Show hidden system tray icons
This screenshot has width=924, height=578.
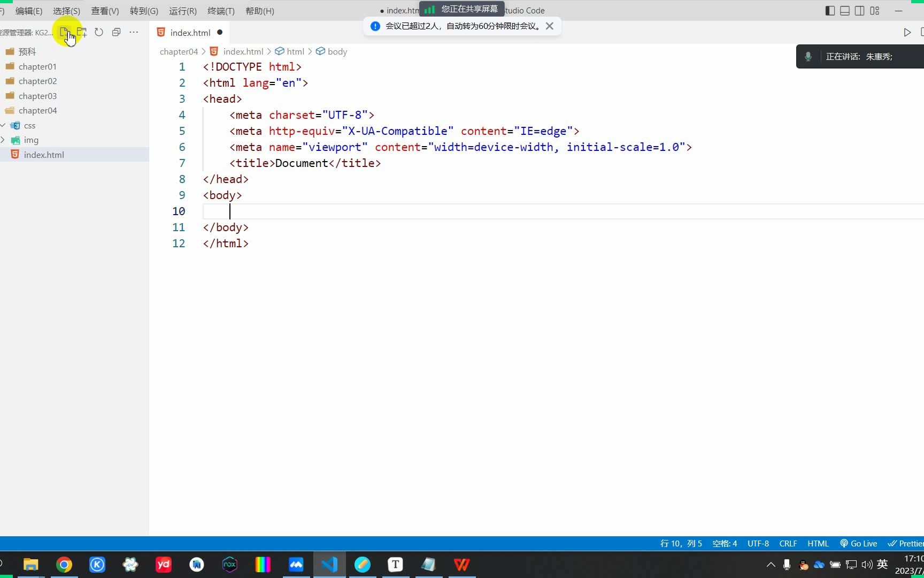coord(771,564)
